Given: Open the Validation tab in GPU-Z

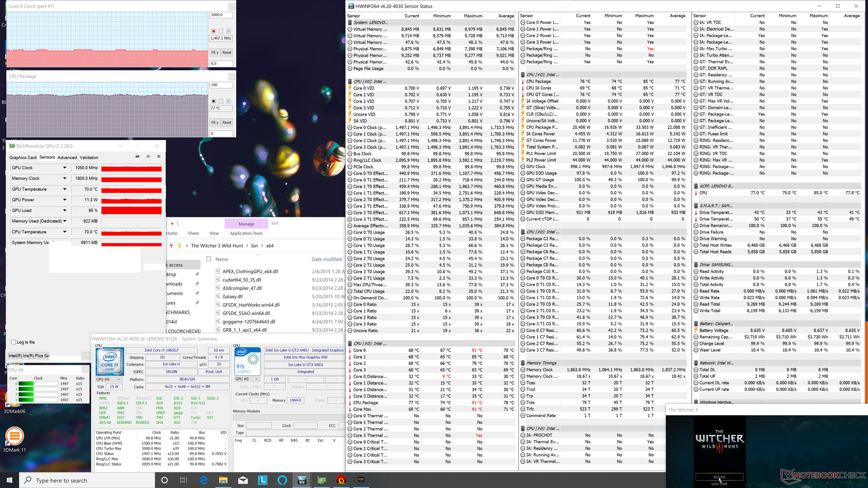Looking at the screenshot, I should coord(89,158).
